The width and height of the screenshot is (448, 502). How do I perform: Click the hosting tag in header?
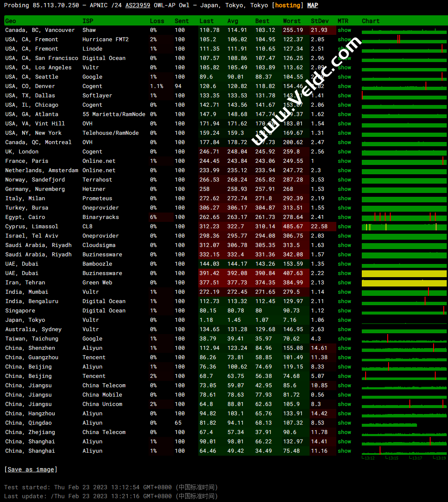pos(288,6)
